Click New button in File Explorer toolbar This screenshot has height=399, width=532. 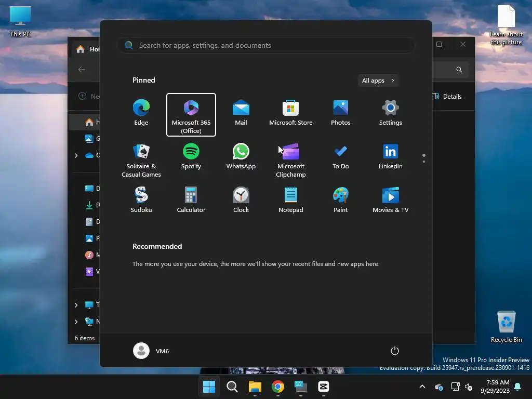(x=89, y=96)
